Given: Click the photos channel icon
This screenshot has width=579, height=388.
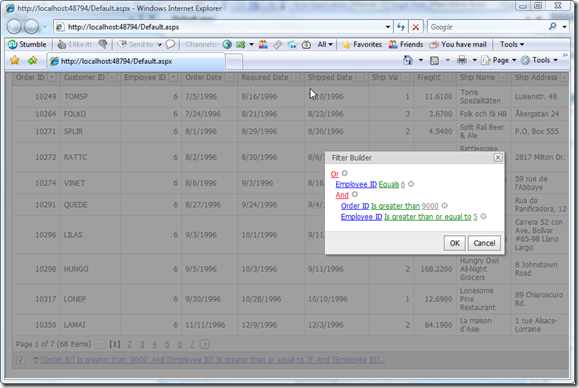Looking at the screenshot, I should 292,45.
